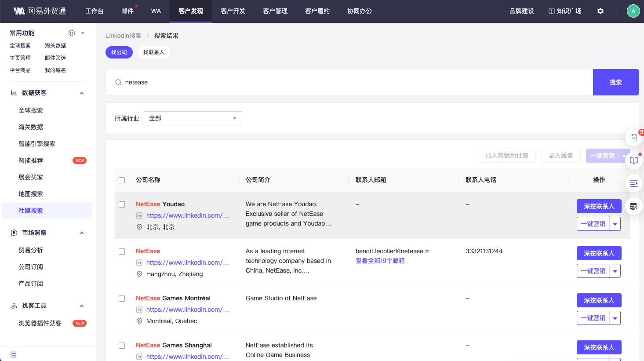Open 地图搜索 sidebar item

click(31, 194)
